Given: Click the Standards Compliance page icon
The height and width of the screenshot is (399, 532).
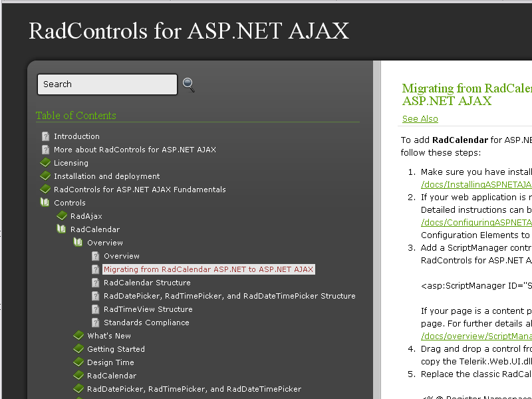Looking at the screenshot, I should tap(95, 323).
